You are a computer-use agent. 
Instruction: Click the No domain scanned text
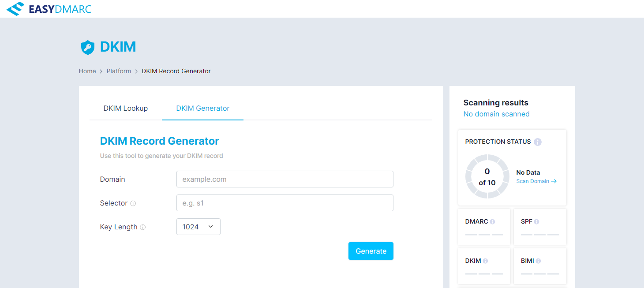point(496,114)
